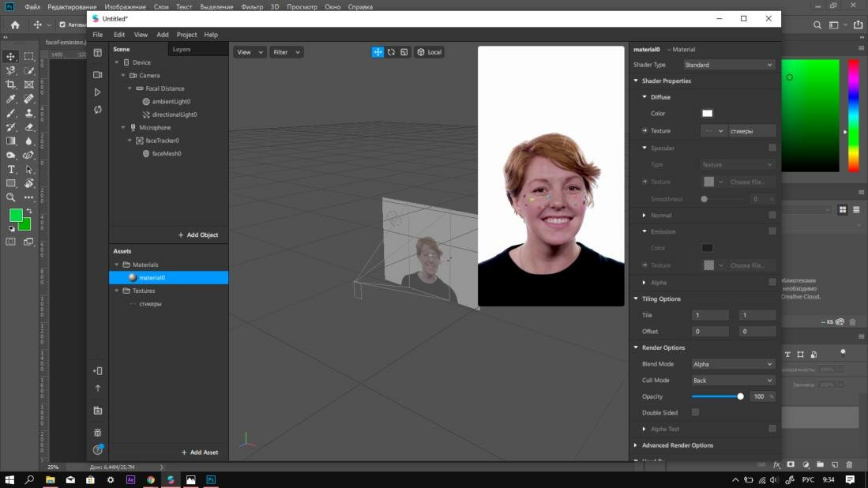The height and width of the screenshot is (488, 868).
Task: Select the rotate tool in viewport toolbar
Action: coord(391,52)
